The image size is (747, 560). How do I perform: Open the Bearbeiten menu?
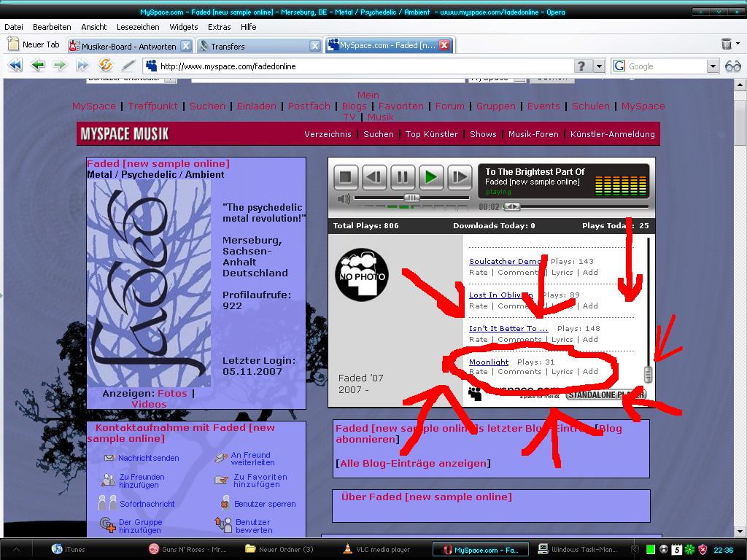coord(52,27)
